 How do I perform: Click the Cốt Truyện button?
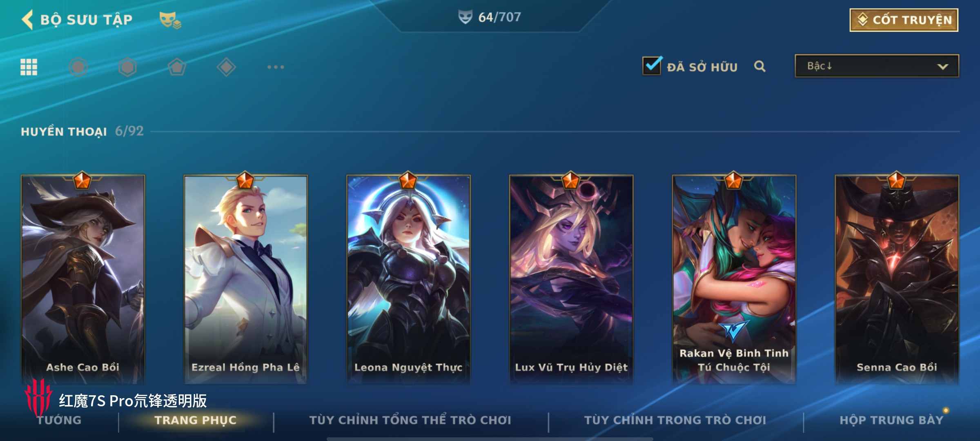904,20
